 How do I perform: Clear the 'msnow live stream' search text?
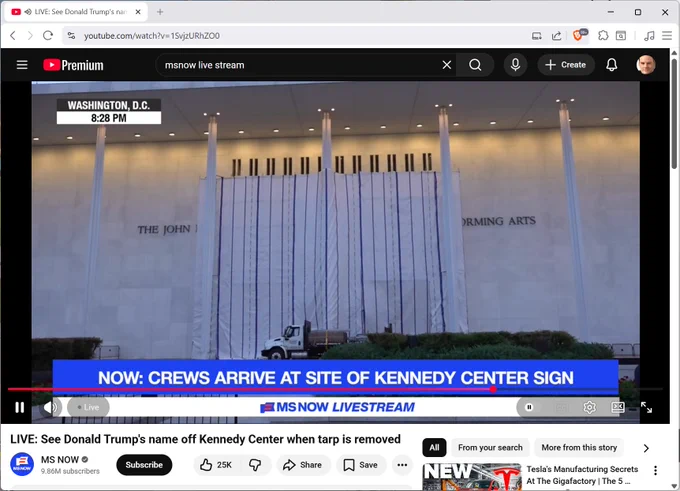pyautogui.click(x=447, y=65)
